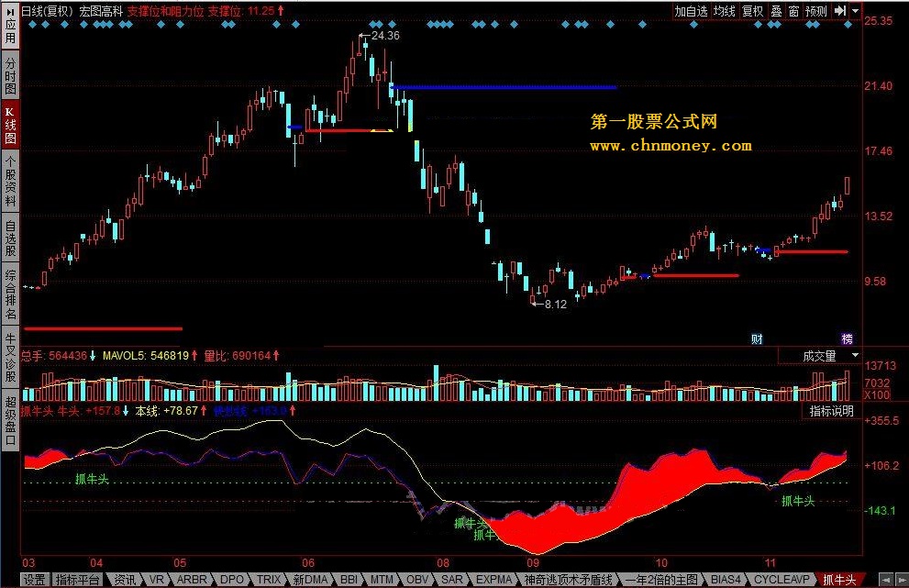Click the 本线 value label
Viewport: 909px width, 588px height.
171,411
